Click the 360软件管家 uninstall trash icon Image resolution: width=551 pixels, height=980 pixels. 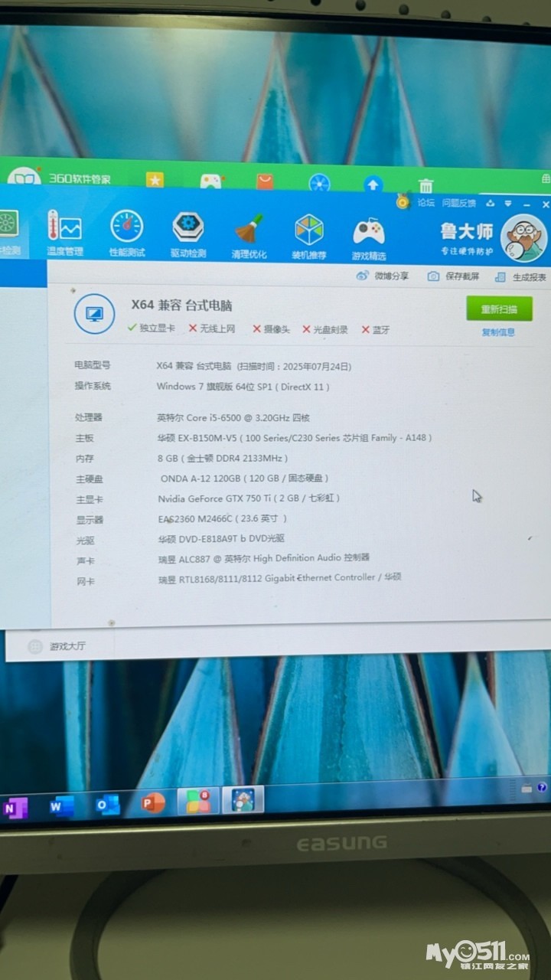pos(425,185)
